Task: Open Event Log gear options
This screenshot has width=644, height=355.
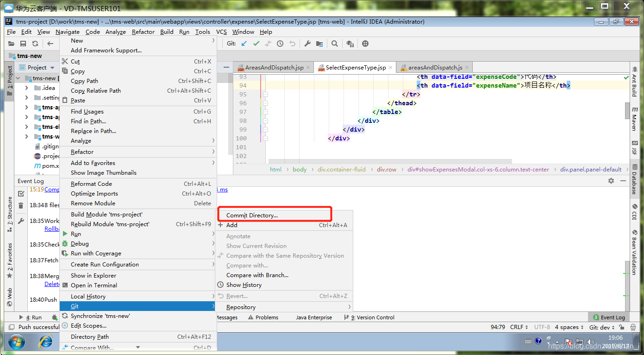Action: coord(611,181)
